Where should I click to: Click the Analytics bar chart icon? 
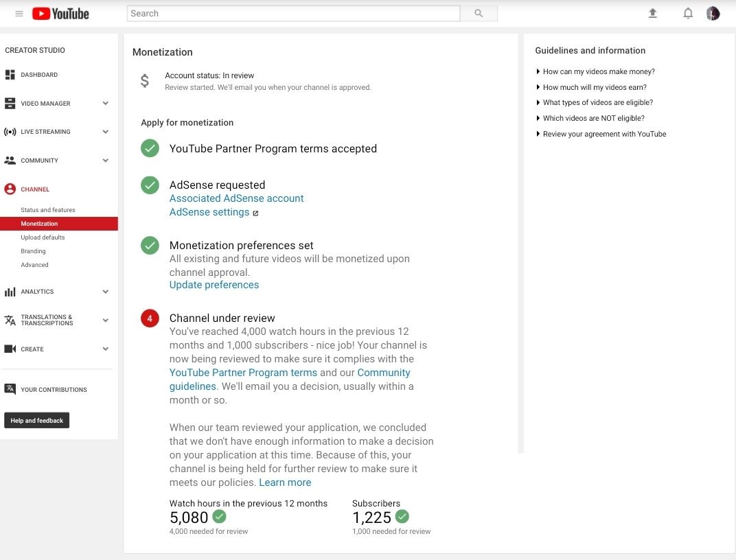[10, 292]
